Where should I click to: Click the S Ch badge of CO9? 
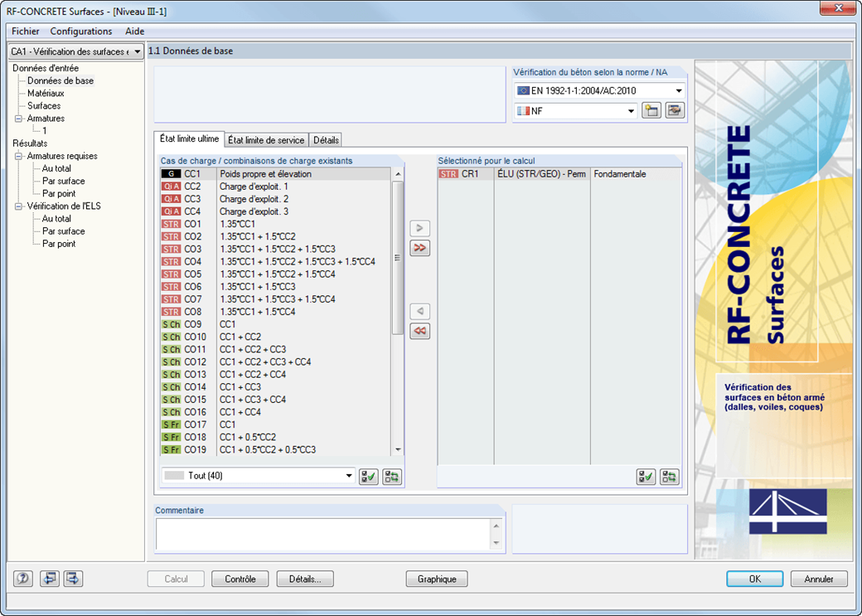click(x=171, y=324)
